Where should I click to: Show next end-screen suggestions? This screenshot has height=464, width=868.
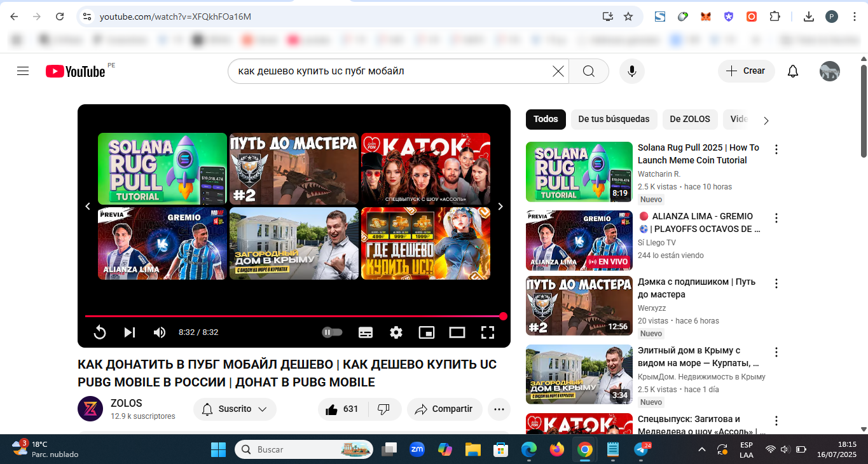pos(500,206)
